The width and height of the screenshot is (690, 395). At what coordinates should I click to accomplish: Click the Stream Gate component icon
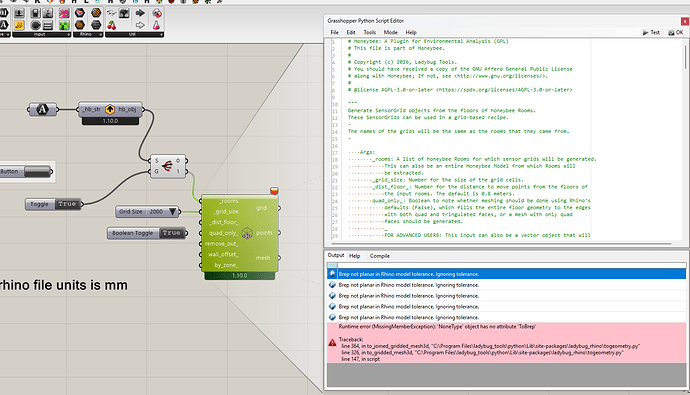pos(167,166)
